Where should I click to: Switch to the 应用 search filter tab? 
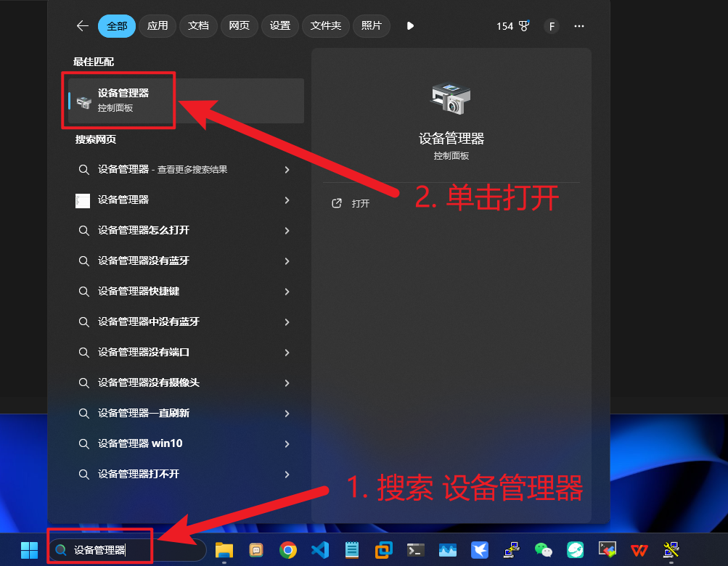[157, 25]
